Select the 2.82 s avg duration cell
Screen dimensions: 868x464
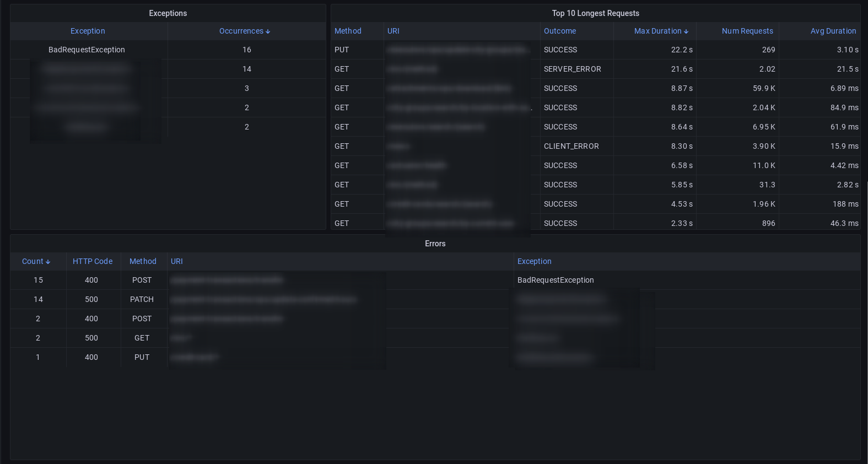point(848,185)
